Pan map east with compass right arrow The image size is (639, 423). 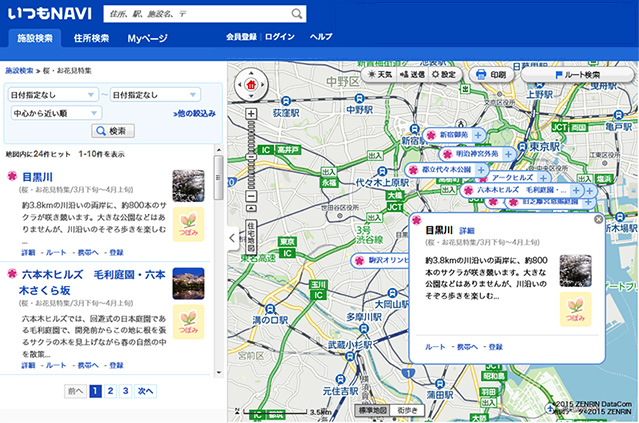[263, 85]
